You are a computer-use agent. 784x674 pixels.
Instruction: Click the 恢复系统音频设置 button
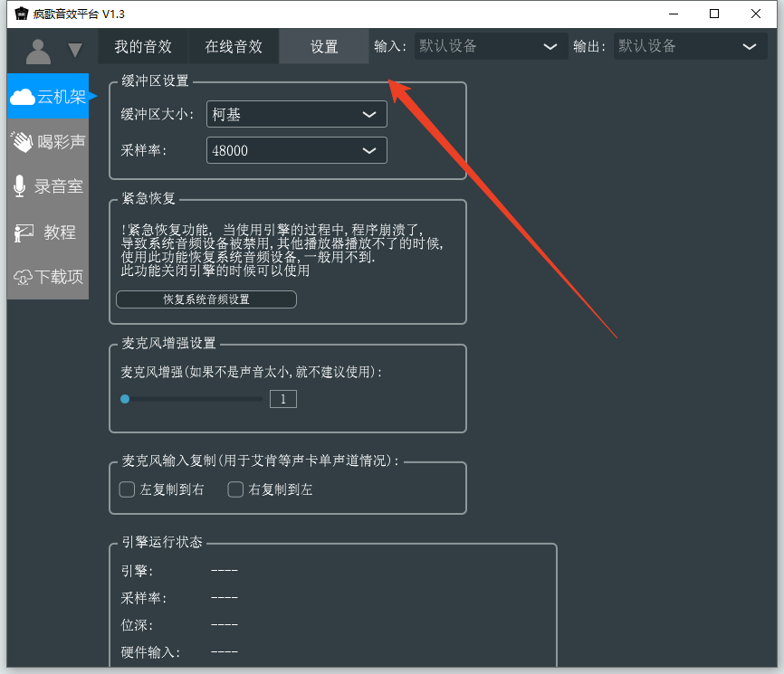click(x=206, y=299)
